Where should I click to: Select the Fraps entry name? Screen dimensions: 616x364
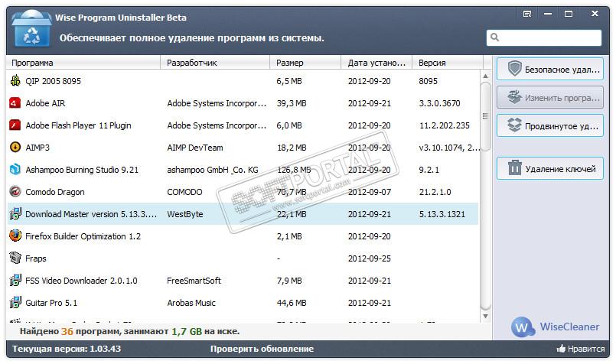(36, 258)
